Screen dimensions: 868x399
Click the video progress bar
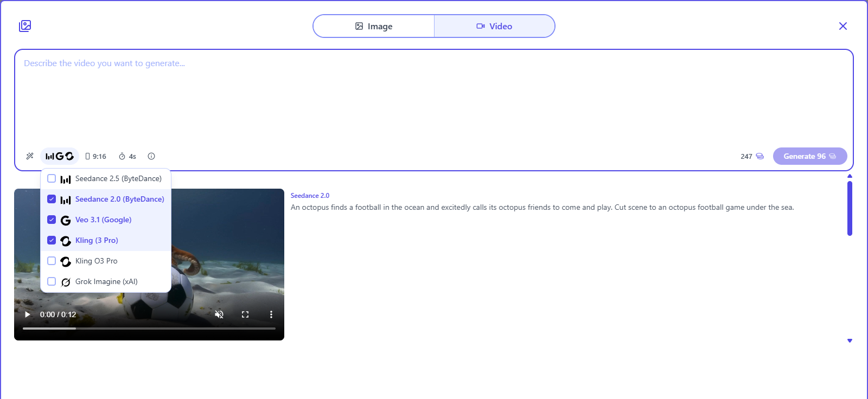[149, 329]
